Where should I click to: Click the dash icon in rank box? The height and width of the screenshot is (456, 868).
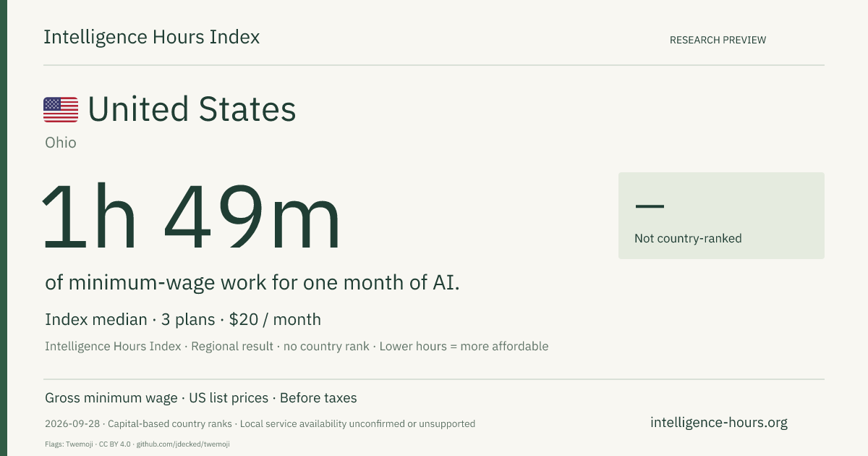coord(649,206)
